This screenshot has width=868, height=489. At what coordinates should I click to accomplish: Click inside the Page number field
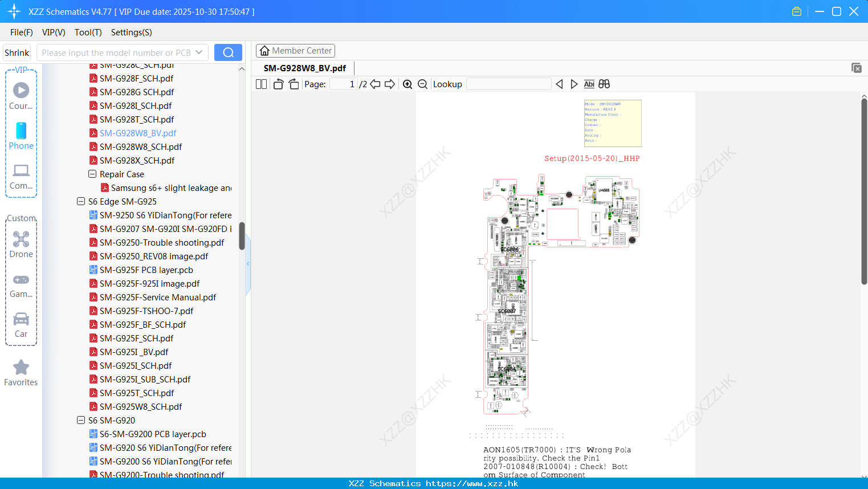pos(342,84)
